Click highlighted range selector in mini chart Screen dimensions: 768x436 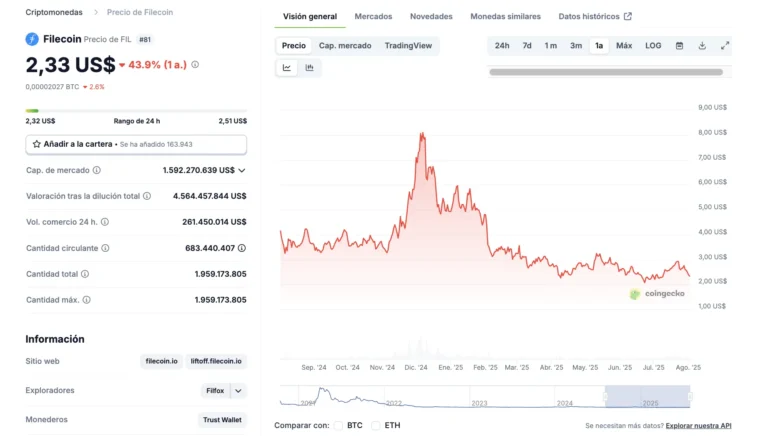648,397
